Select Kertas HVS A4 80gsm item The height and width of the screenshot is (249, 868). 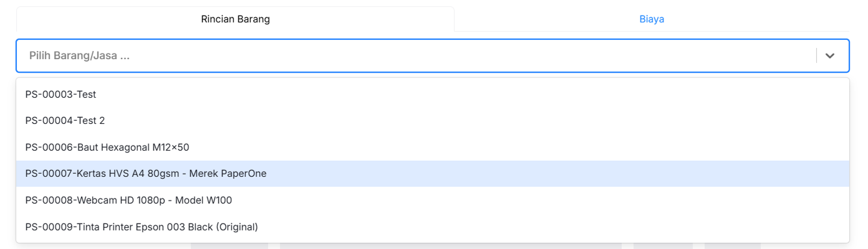tap(146, 174)
